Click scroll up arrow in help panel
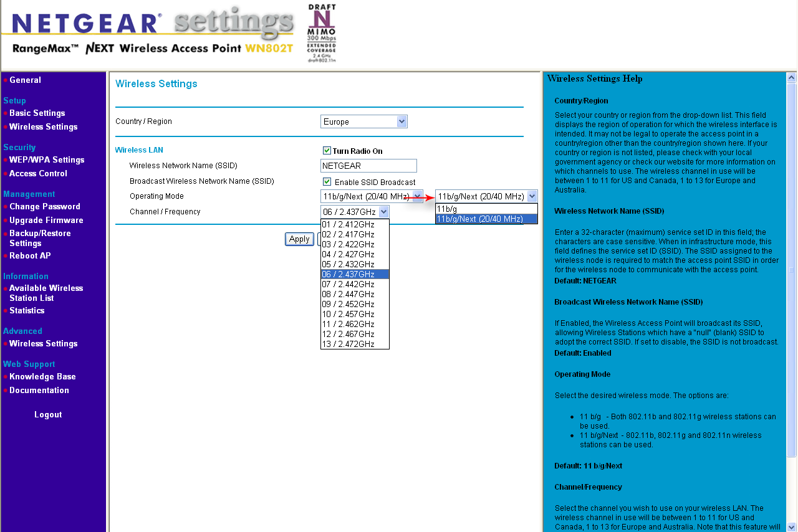This screenshot has height=532, width=798. tap(792, 78)
